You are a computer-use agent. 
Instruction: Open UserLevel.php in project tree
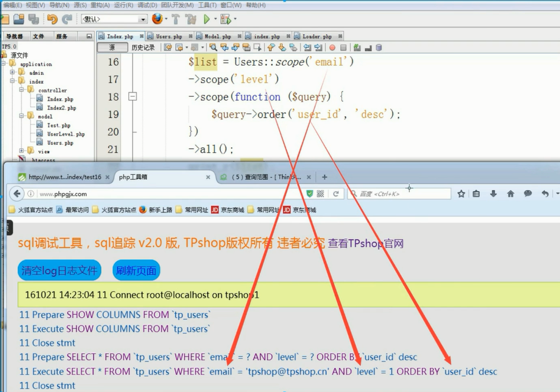coord(66,134)
